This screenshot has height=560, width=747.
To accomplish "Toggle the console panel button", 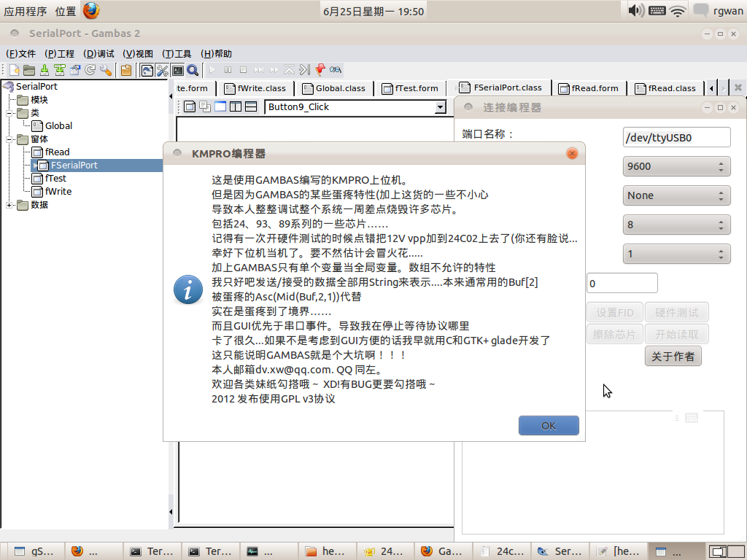I will coord(178,71).
